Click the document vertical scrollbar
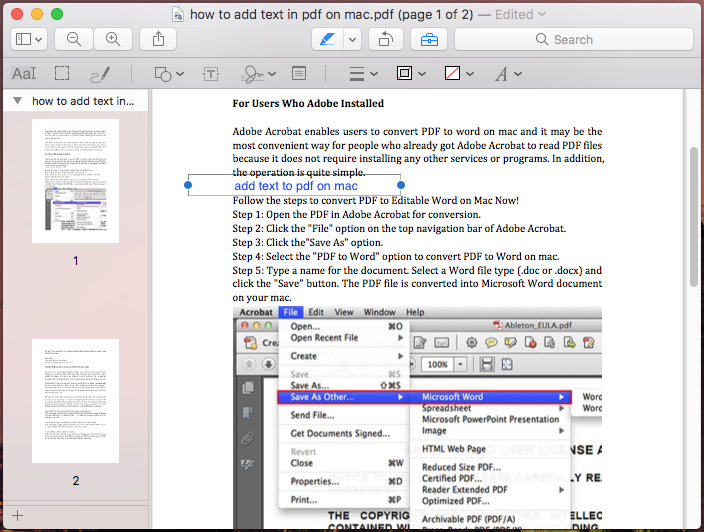Viewport: 704px width, 532px height. (x=694, y=217)
